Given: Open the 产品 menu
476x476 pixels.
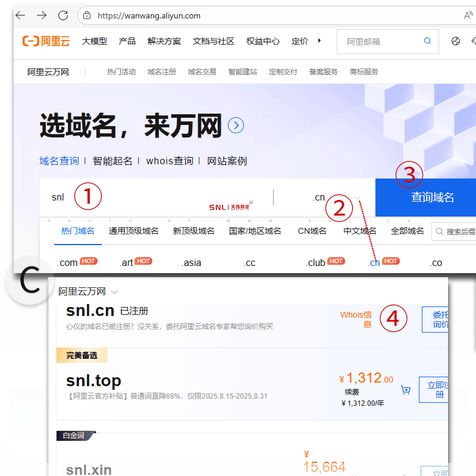Looking at the screenshot, I should [x=127, y=42].
